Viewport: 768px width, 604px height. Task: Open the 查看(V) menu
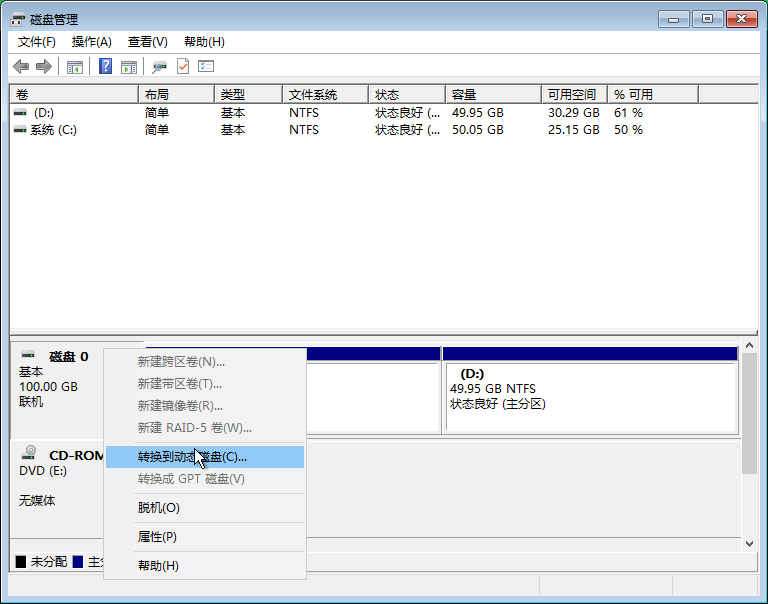(x=147, y=42)
